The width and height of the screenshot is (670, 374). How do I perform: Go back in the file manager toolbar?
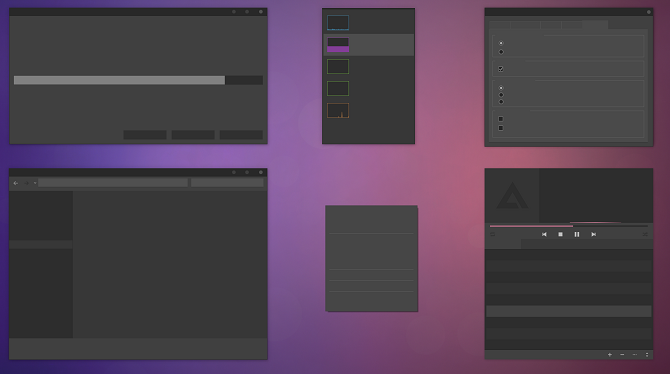16,183
